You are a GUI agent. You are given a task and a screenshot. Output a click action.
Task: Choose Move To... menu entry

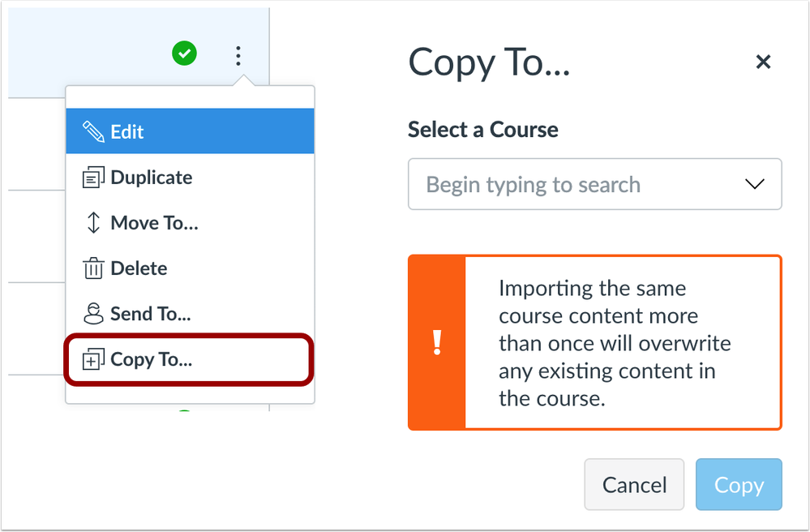pos(190,223)
